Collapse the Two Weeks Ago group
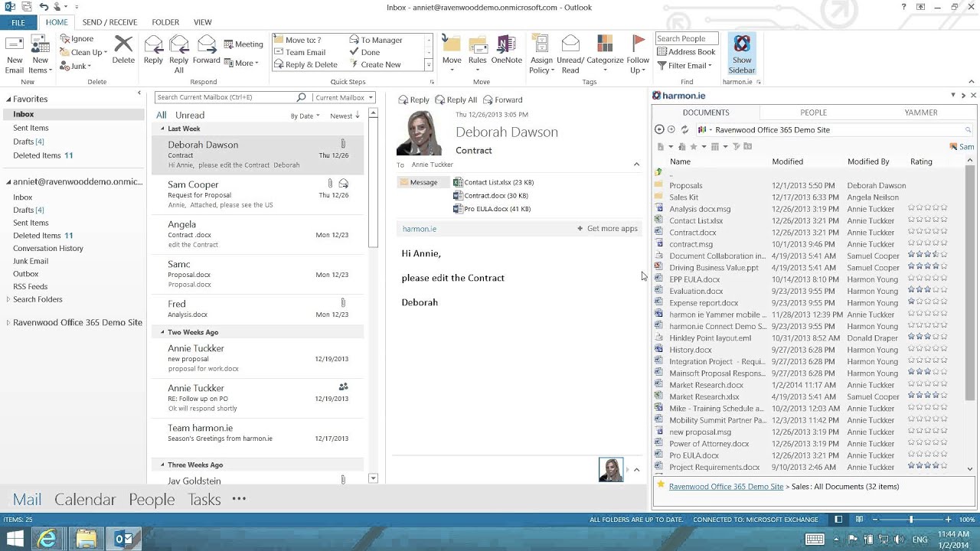 (x=162, y=332)
